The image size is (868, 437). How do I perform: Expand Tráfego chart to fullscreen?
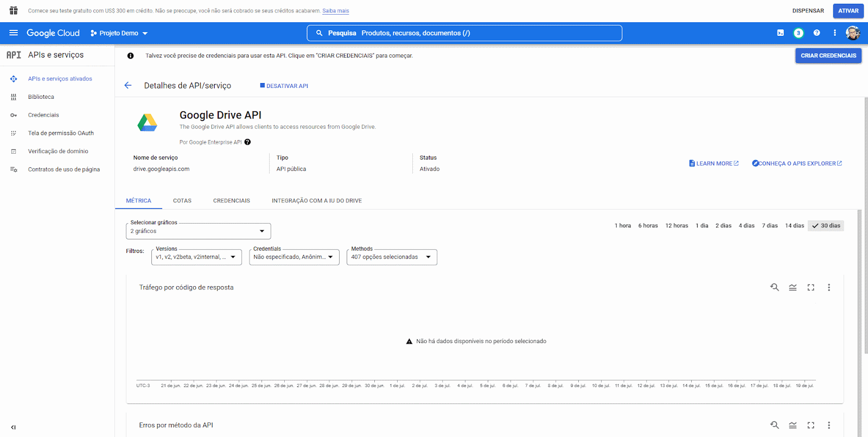coord(811,287)
